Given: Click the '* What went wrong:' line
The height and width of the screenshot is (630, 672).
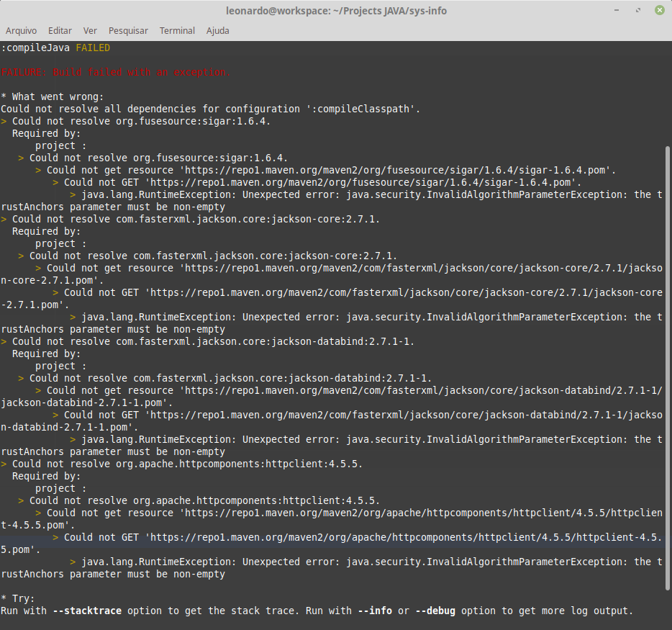Looking at the screenshot, I should (53, 97).
